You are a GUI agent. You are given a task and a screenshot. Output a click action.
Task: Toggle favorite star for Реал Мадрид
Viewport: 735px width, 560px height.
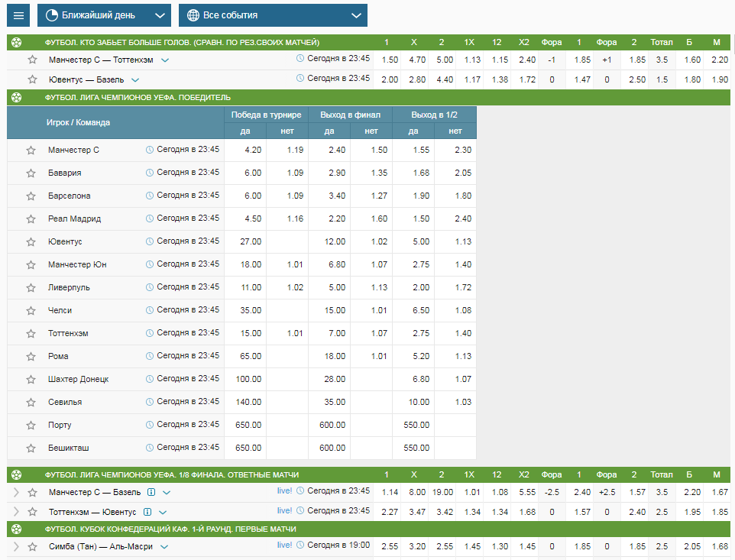coord(31,219)
